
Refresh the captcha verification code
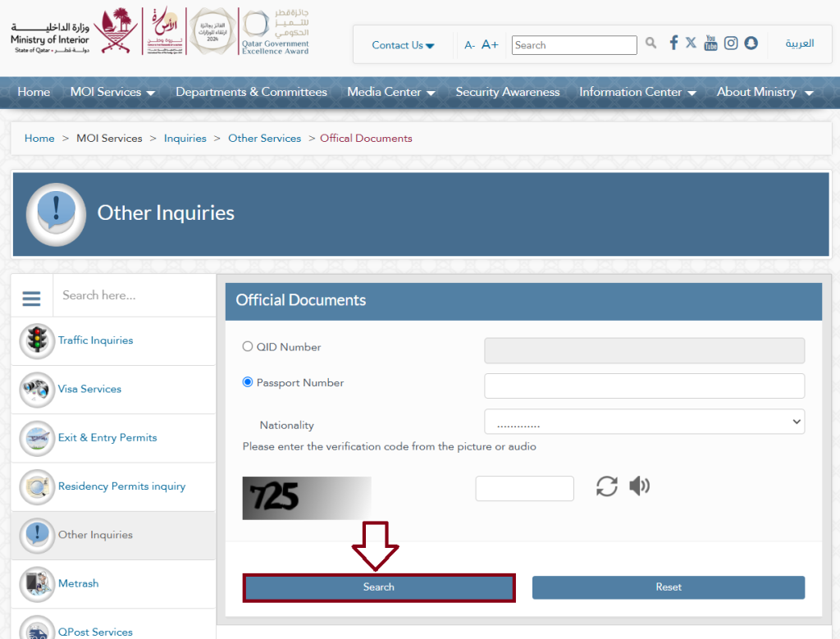point(606,486)
